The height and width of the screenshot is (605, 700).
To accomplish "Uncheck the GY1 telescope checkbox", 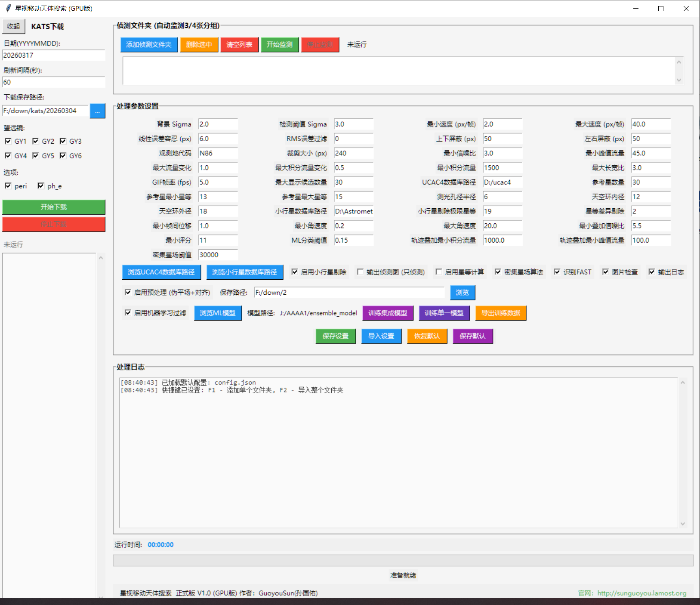I will pyautogui.click(x=8, y=141).
